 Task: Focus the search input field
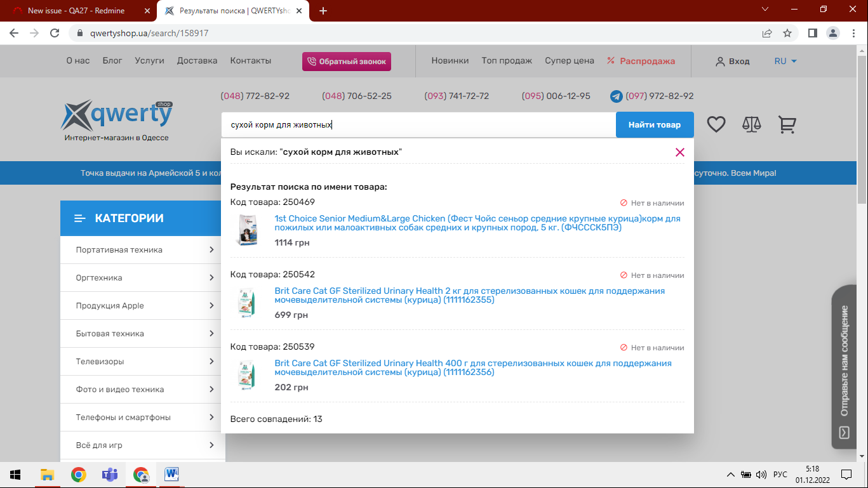(418, 125)
